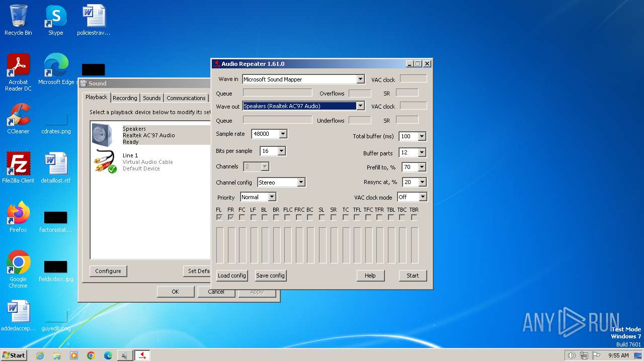Open Windows Media Player taskbar icon

(74, 355)
